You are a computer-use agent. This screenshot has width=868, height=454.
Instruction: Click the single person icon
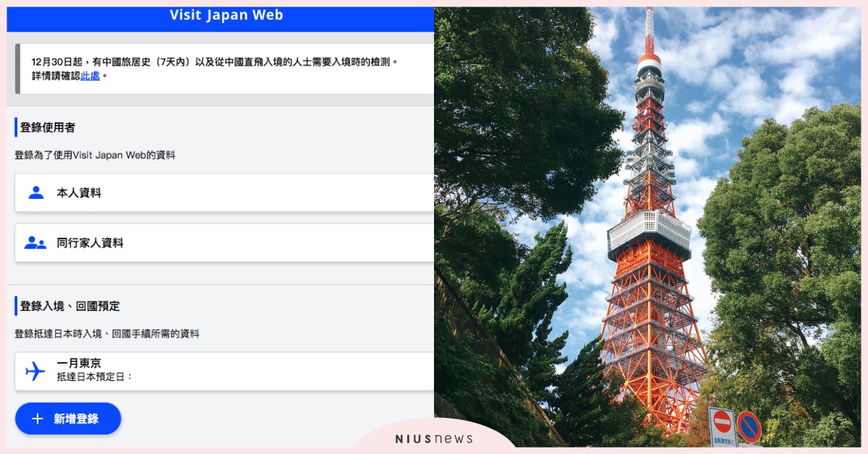click(x=35, y=192)
